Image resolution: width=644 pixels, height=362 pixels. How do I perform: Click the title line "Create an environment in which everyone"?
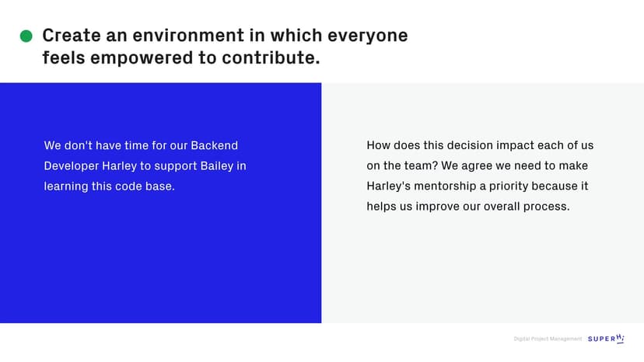pos(225,36)
